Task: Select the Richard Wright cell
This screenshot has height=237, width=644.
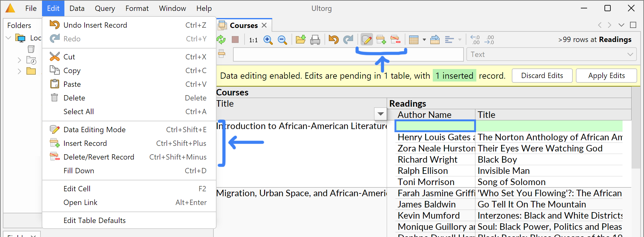Action: click(435, 160)
